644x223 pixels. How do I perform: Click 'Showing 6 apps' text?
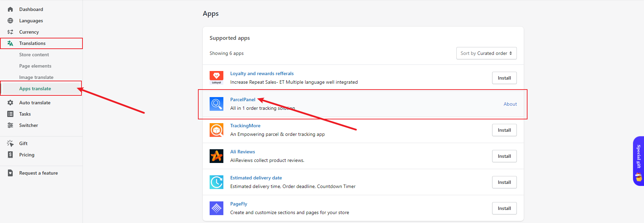point(226,53)
